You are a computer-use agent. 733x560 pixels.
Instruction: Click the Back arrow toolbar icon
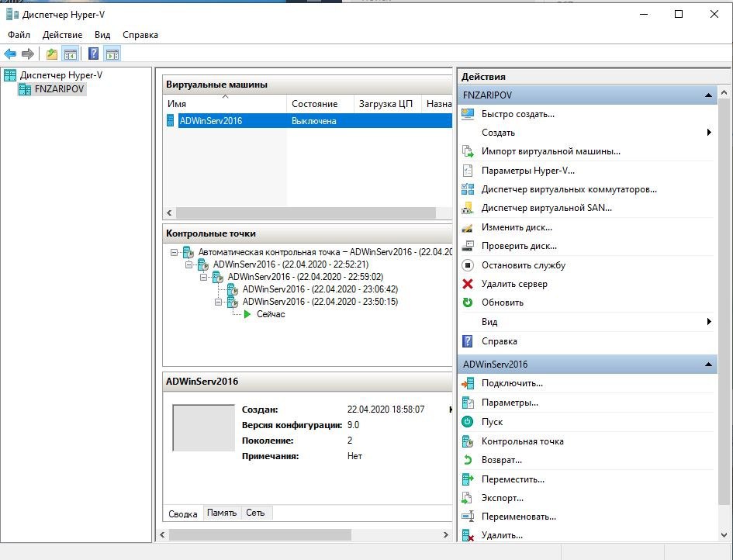tap(10, 54)
